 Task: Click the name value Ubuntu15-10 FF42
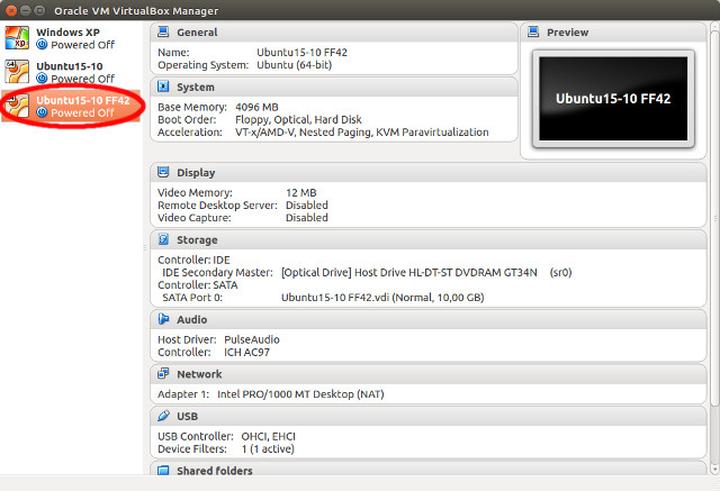point(302,52)
